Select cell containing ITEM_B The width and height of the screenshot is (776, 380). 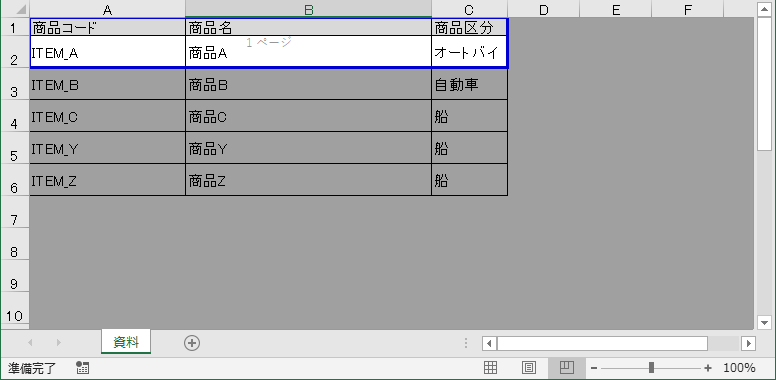(107, 84)
